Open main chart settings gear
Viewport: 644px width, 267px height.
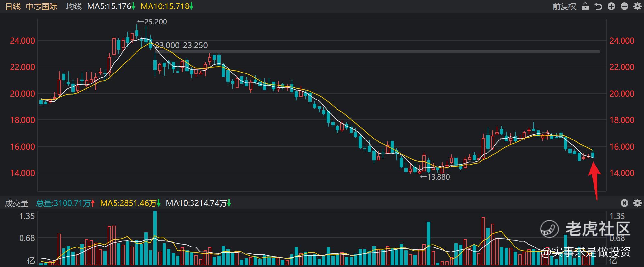point(637,7)
